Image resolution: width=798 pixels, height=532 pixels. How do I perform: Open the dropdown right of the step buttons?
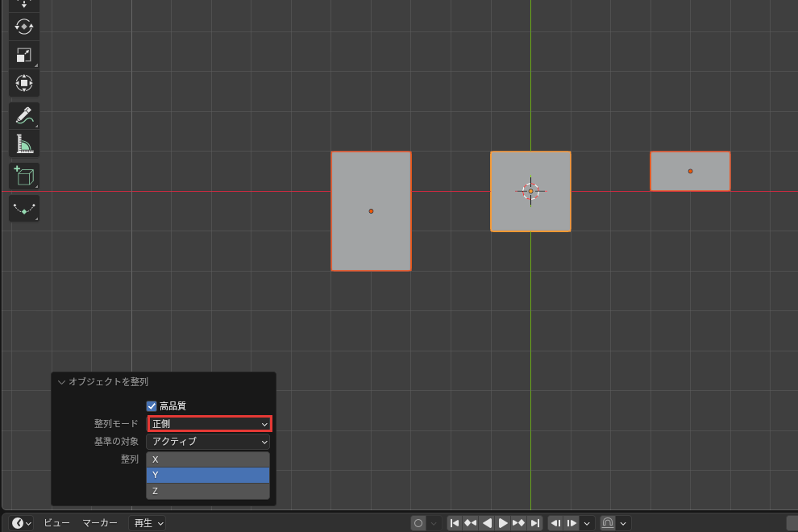(587, 523)
